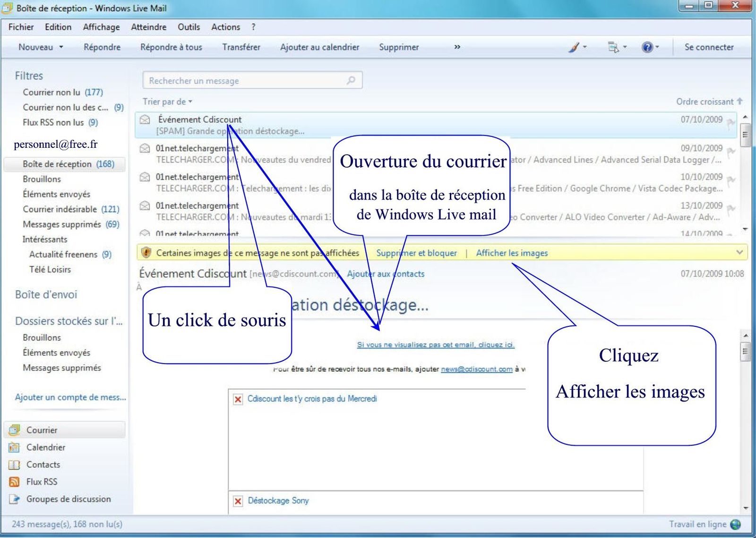
Task: Open the Calendrier calendar icon
Action: [15, 447]
